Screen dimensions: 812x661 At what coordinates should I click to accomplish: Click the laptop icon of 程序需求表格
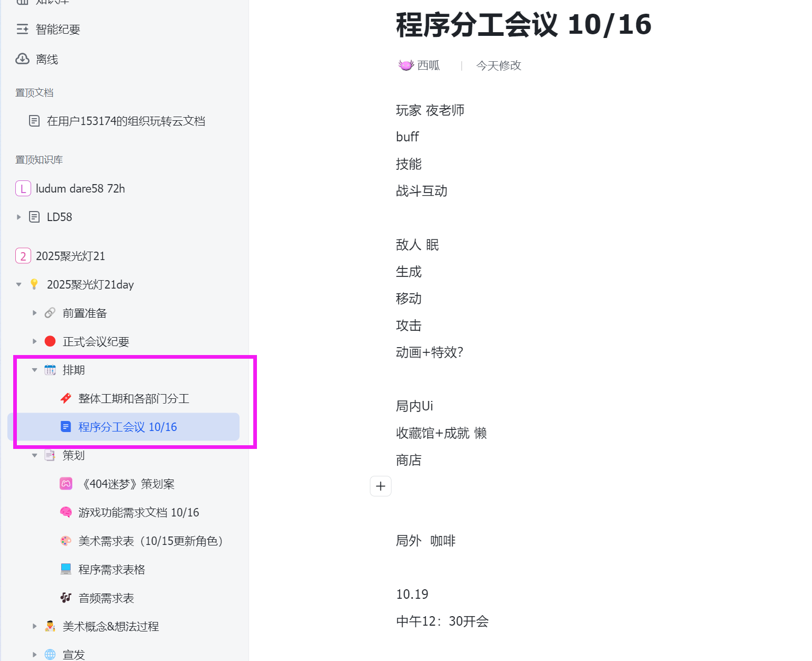[66, 569]
